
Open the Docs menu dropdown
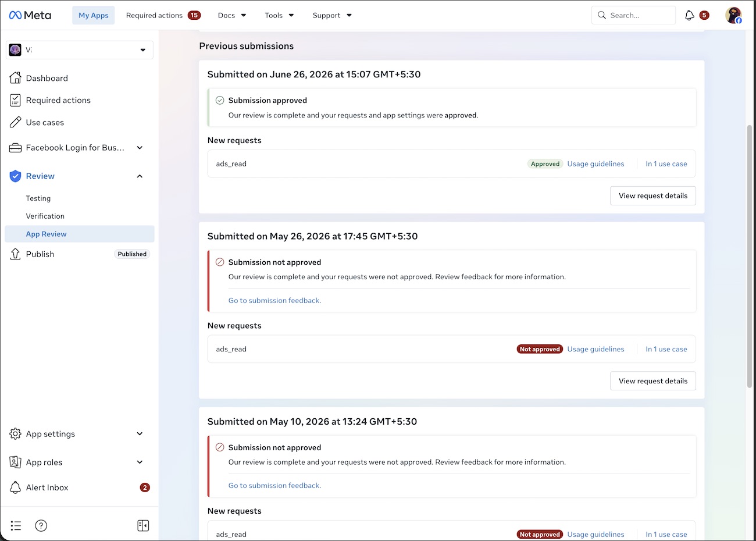[232, 15]
